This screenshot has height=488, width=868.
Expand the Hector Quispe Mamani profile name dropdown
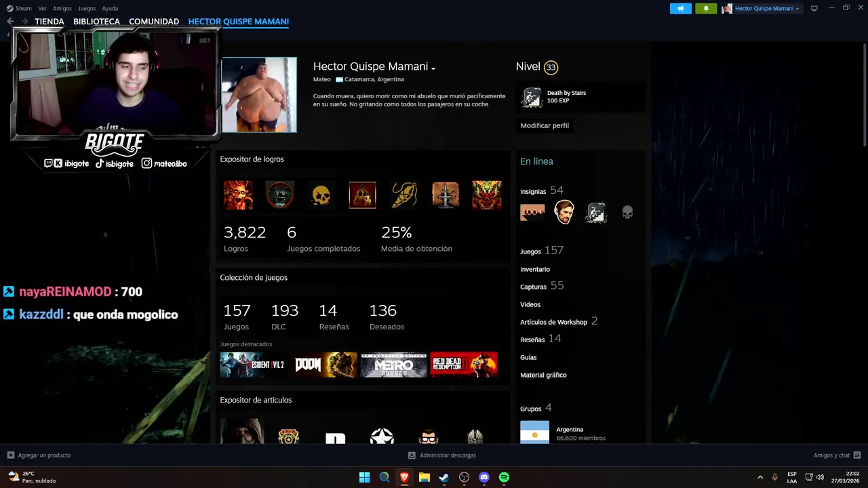click(x=433, y=68)
